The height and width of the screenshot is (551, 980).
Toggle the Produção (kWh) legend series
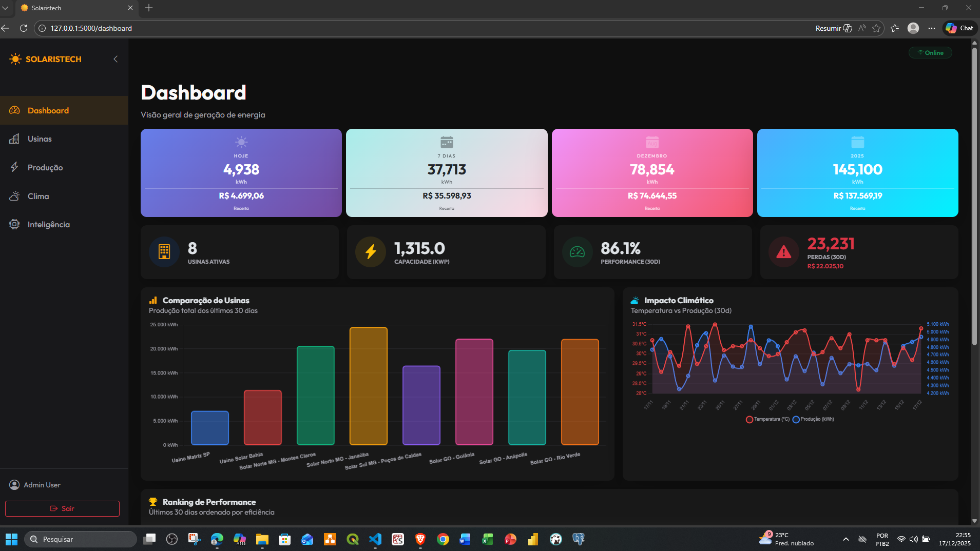[x=813, y=419]
